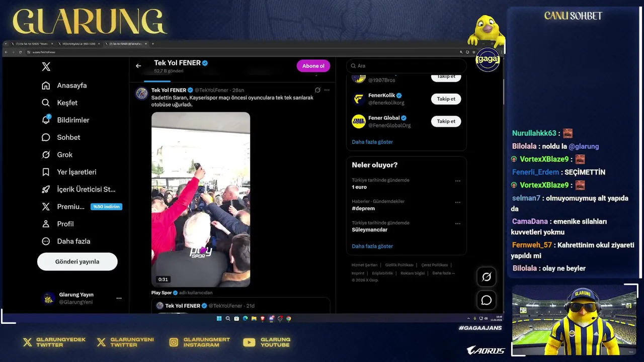
Task: Open account menu dots beside Glarung Yayın
Action: coord(119,298)
